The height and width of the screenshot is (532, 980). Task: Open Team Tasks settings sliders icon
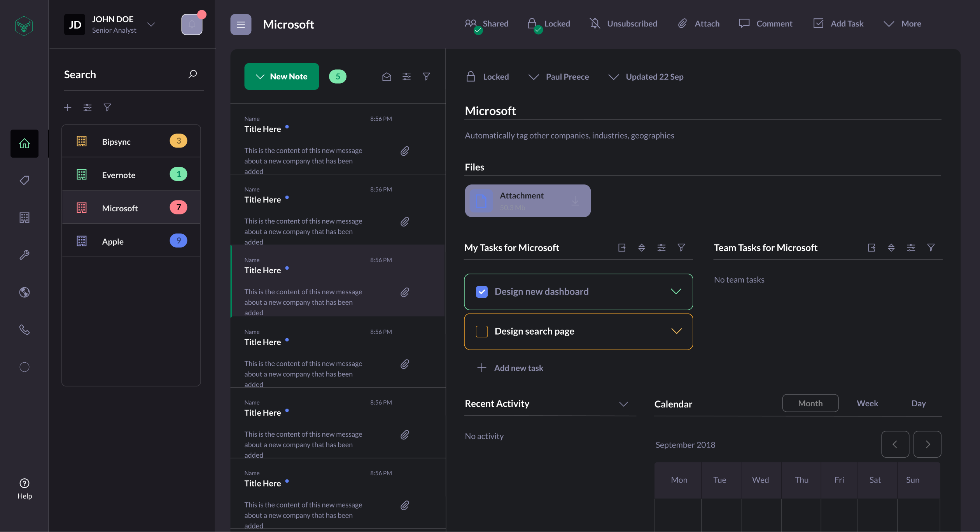(911, 248)
